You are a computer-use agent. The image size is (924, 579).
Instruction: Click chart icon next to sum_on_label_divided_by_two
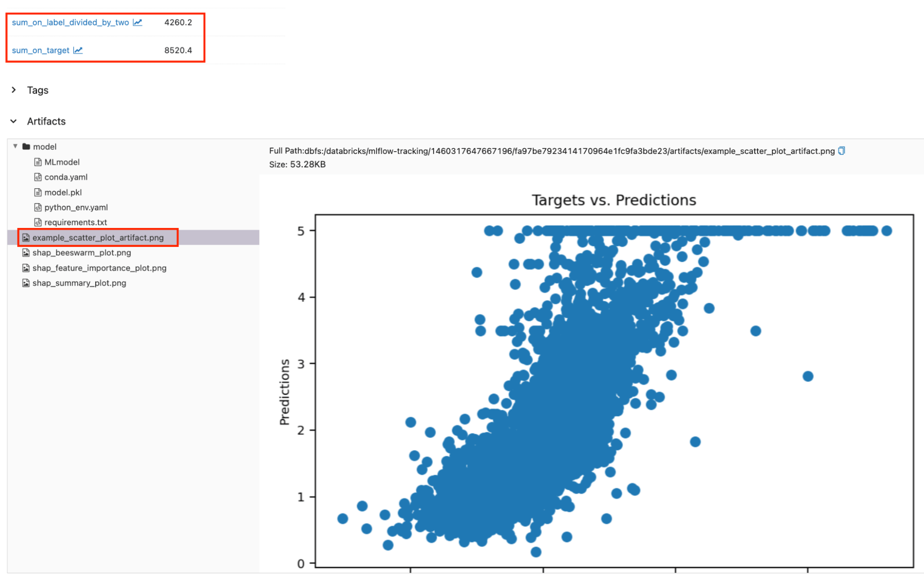click(138, 22)
